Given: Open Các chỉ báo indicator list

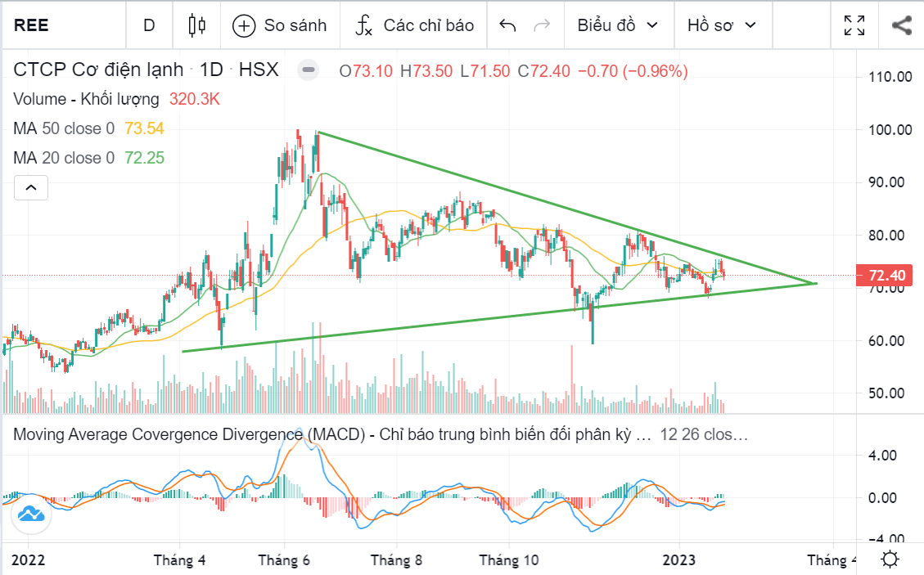Looking at the screenshot, I should coord(413,25).
